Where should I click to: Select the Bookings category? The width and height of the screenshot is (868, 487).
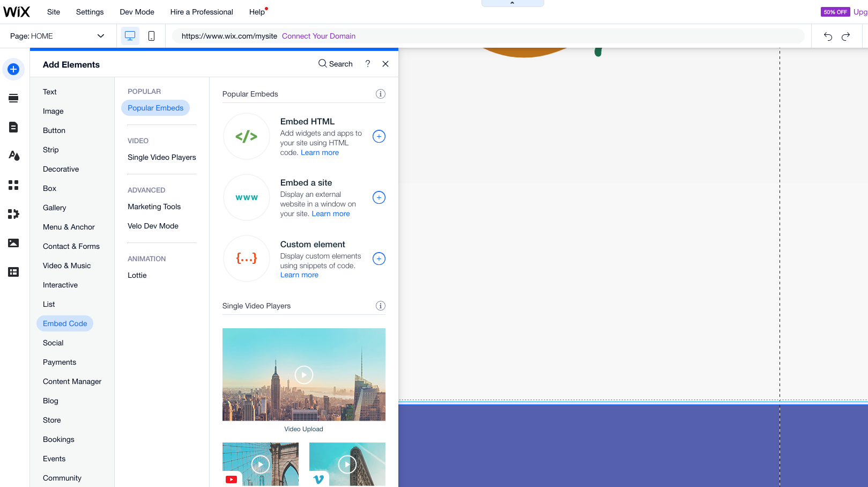click(59, 439)
